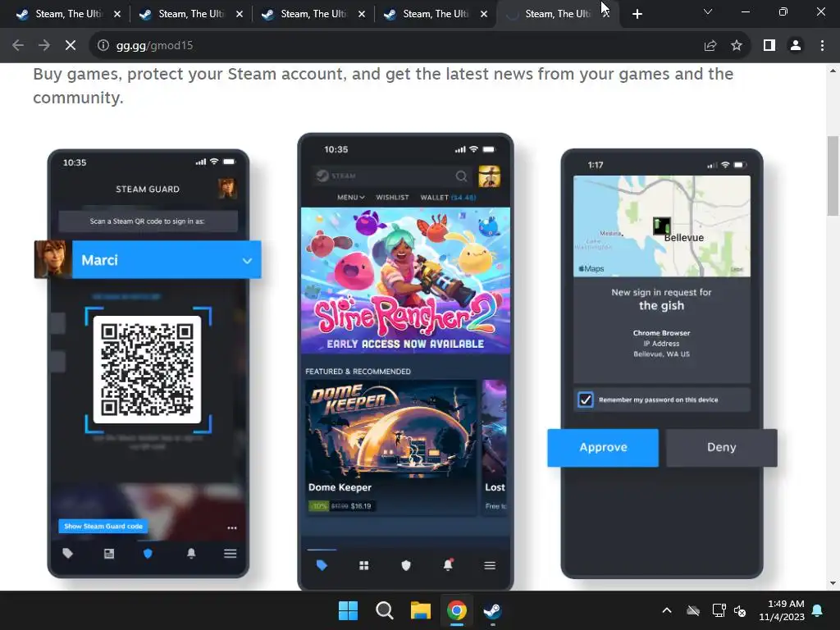Open Steam app from taskbar

(x=492, y=610)
